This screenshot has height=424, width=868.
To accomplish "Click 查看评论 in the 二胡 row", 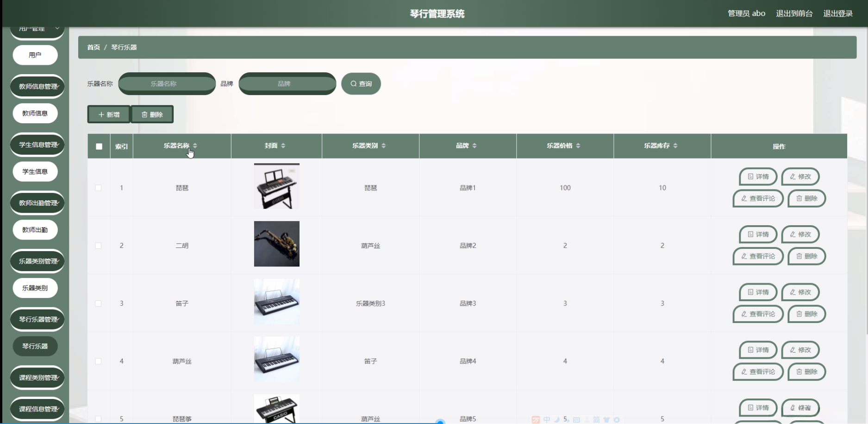I will tap(758, 256).
